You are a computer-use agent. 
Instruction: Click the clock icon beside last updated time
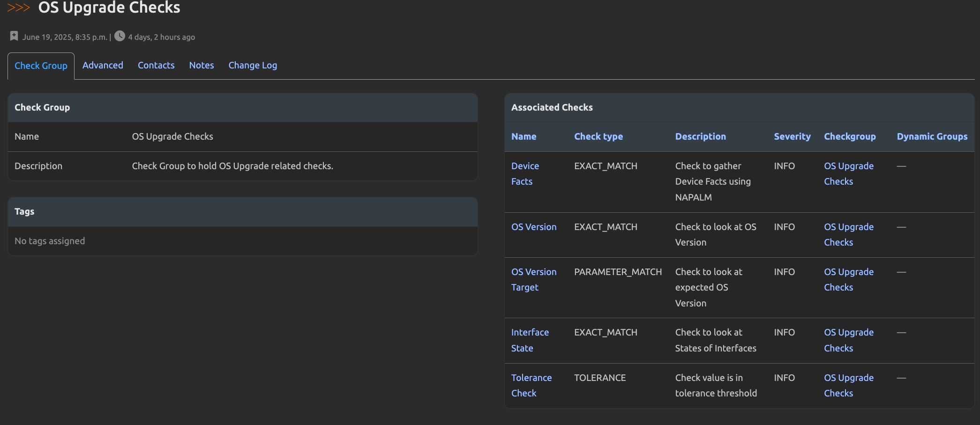point(120,36)
